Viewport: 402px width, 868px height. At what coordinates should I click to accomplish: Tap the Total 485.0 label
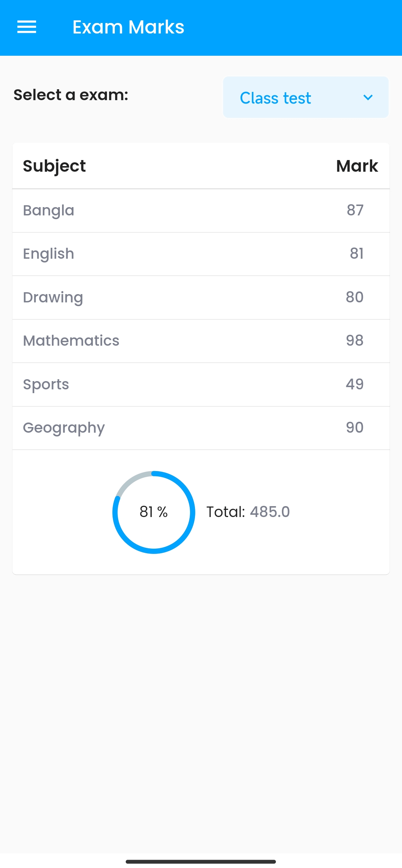tap(248, 512)
